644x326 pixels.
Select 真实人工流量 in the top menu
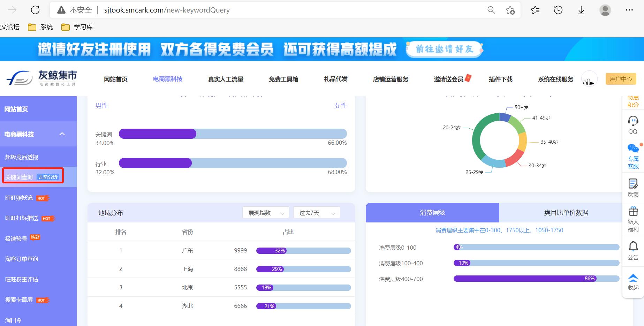(x=225, y=79)
